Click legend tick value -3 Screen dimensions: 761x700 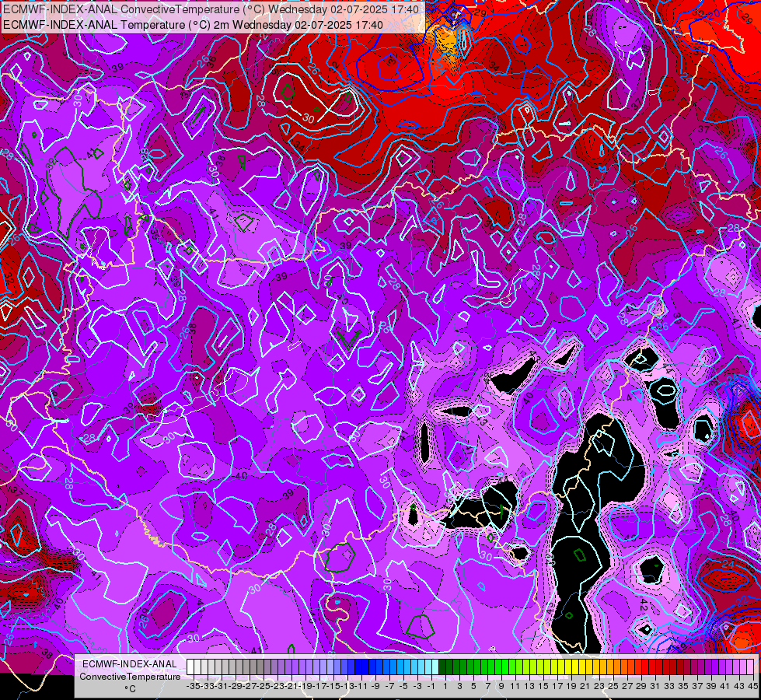click(417, 686)
